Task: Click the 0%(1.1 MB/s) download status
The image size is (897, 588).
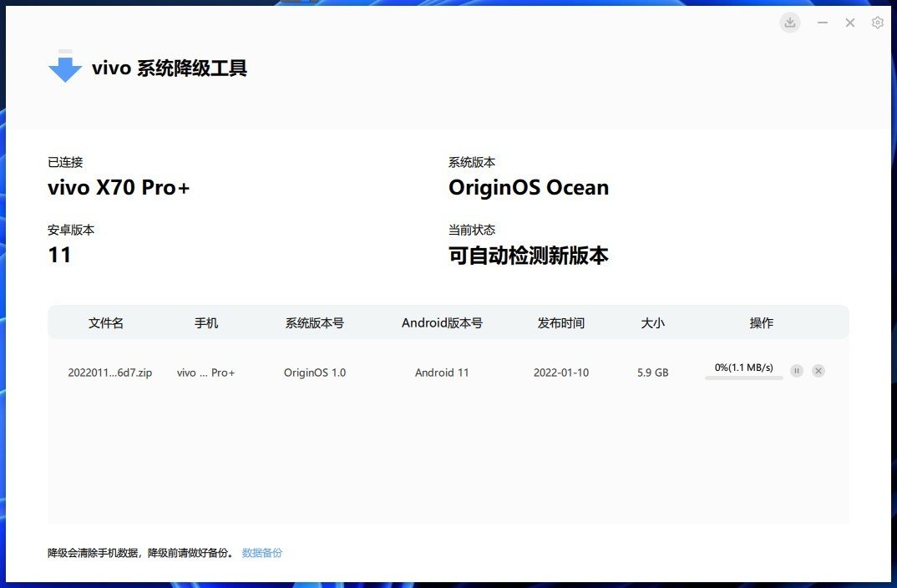Action: click(x=743, y=367)
